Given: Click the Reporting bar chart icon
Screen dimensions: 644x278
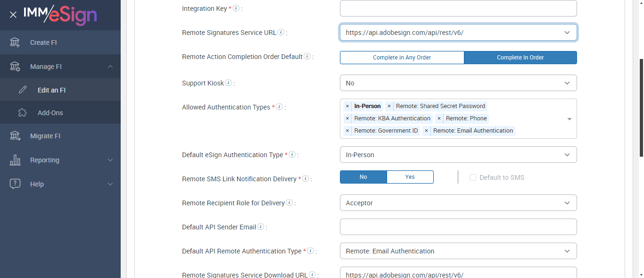Looking at the screenshot, I should (x=15, y=160).
